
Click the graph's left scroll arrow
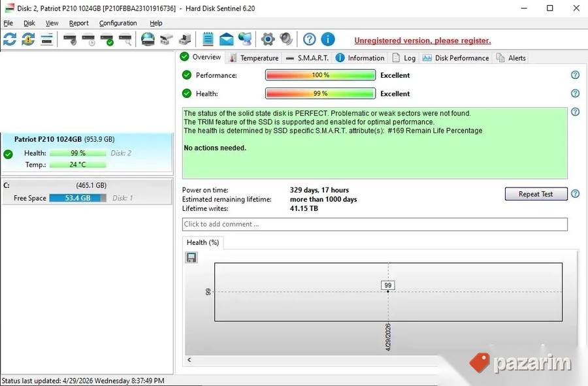click(189, 360)
